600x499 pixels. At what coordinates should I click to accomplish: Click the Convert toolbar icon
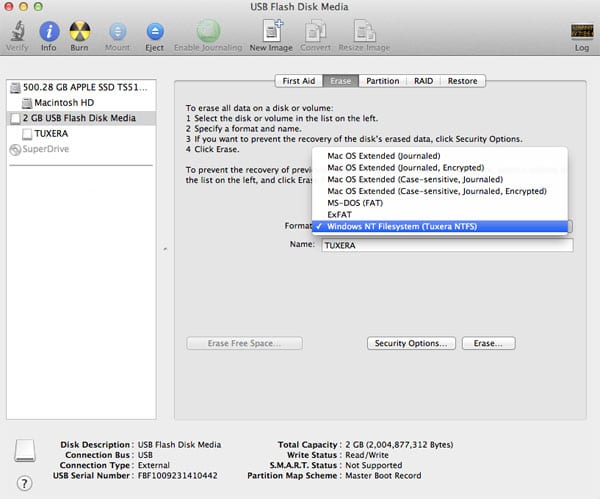(x=315, y=31)
